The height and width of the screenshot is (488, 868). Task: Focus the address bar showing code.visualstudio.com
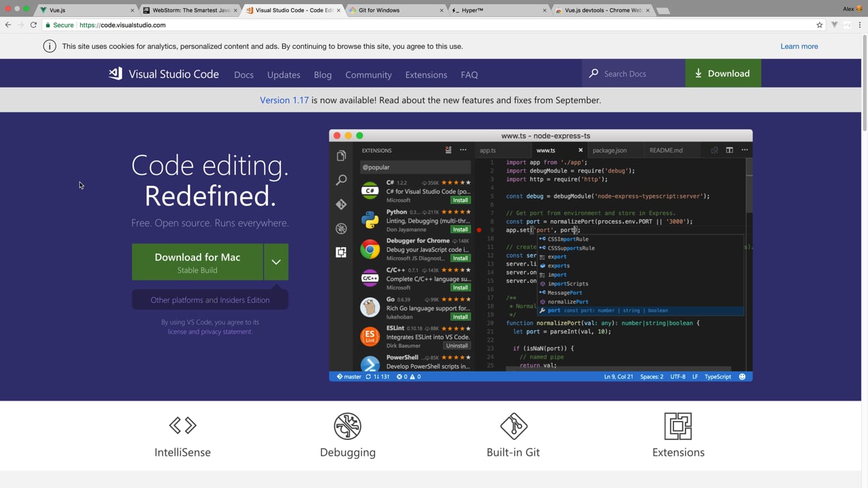point(434,25)
